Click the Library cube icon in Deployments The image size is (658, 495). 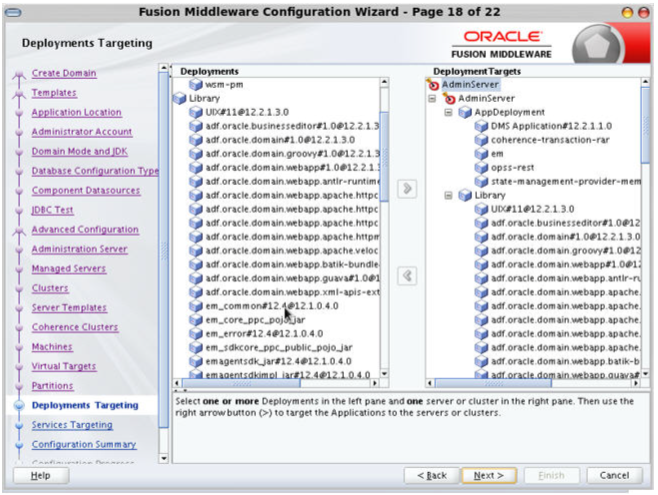180,98
